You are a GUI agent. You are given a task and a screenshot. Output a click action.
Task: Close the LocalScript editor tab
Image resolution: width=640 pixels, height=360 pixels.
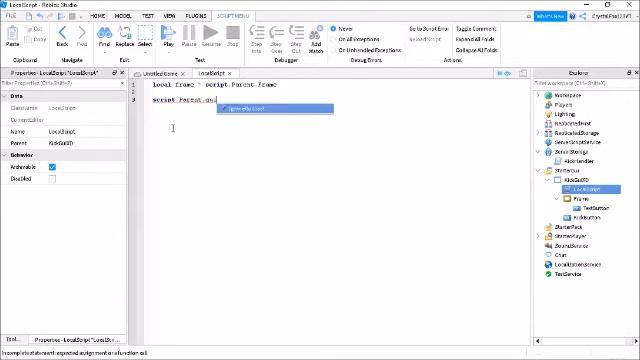click(230, 73)
